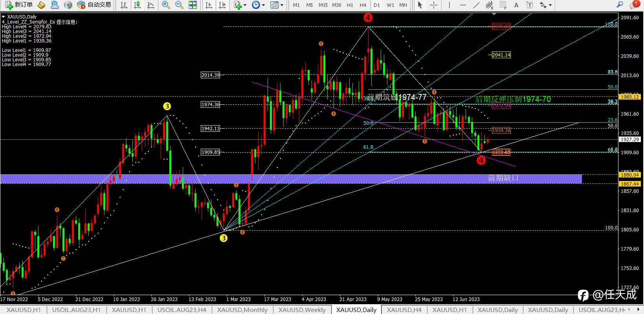This screenshot has width=644, height=314.
Task: Draw a vertical line tool
Action: pos(449,5)
